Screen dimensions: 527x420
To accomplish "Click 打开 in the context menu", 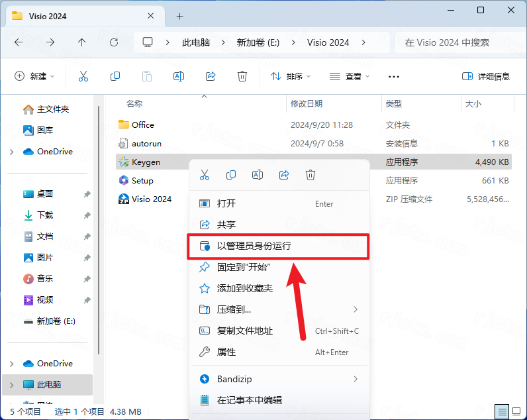I will pyautogui.click(x=279, y=203).
